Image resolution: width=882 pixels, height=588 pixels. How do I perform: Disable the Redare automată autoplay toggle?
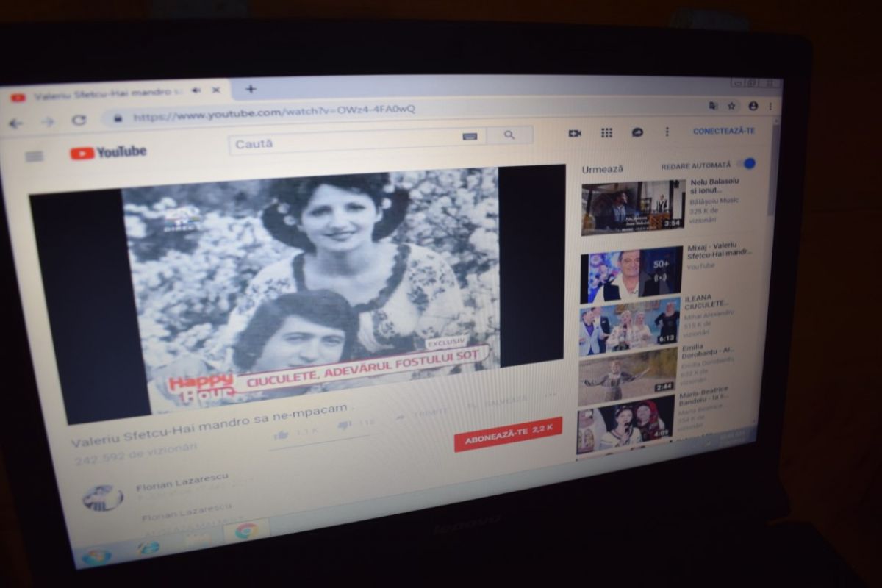click(747, 164)
